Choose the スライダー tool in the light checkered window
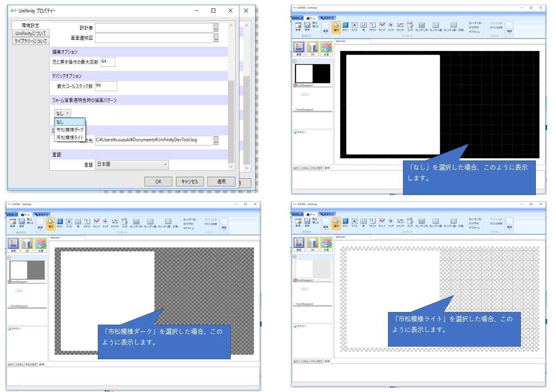Screen dimensions: 556x392 point(401,222)
